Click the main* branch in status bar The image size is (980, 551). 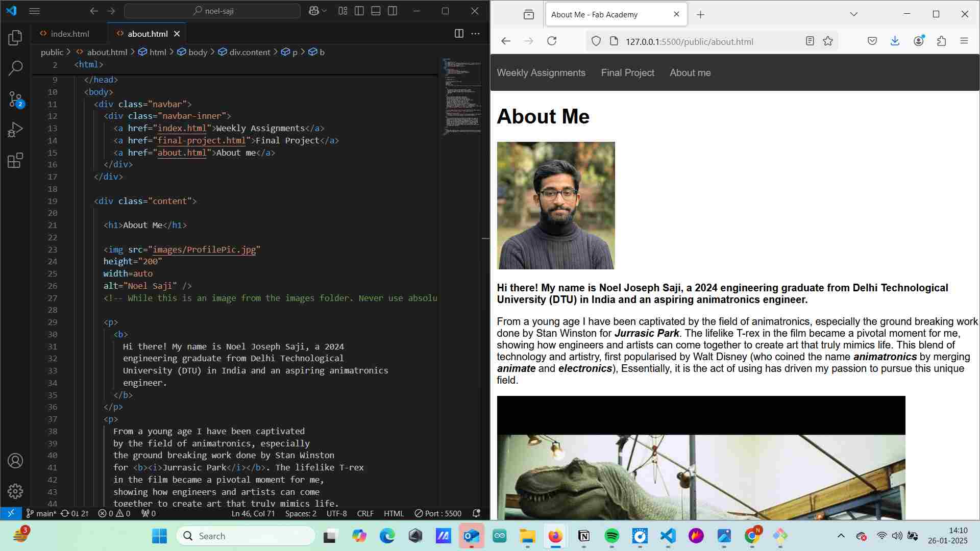41,514
